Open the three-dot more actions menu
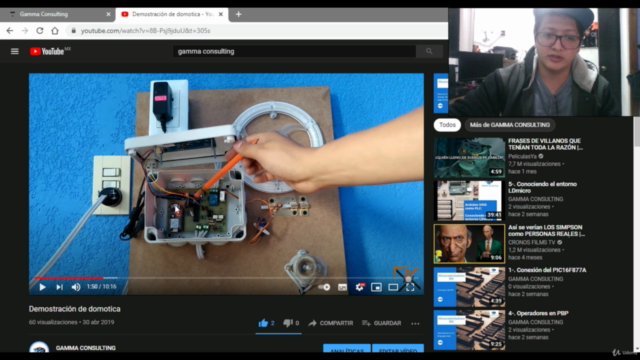The width and height of the screenshot is (640, 360). point(415,324)
